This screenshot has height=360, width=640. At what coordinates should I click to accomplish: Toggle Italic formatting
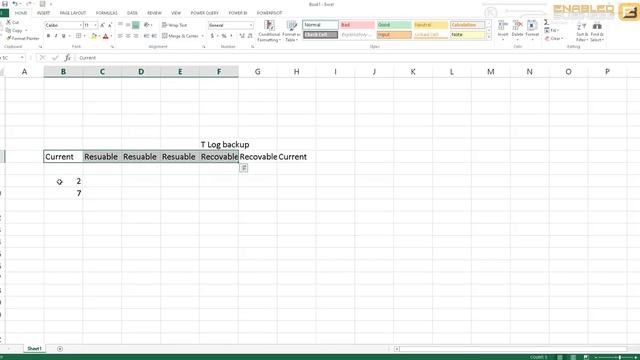tap(56, 36)
